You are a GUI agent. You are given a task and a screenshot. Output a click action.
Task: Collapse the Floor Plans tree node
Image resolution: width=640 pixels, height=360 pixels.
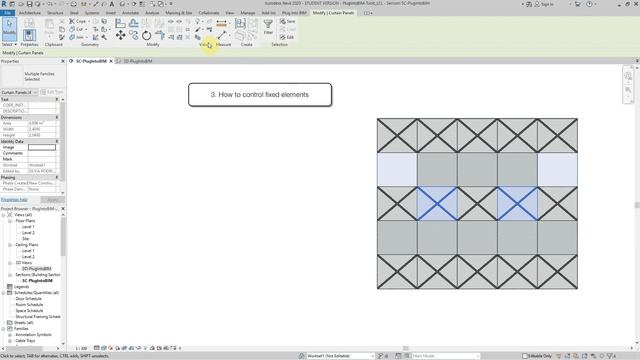coord(10,221)
